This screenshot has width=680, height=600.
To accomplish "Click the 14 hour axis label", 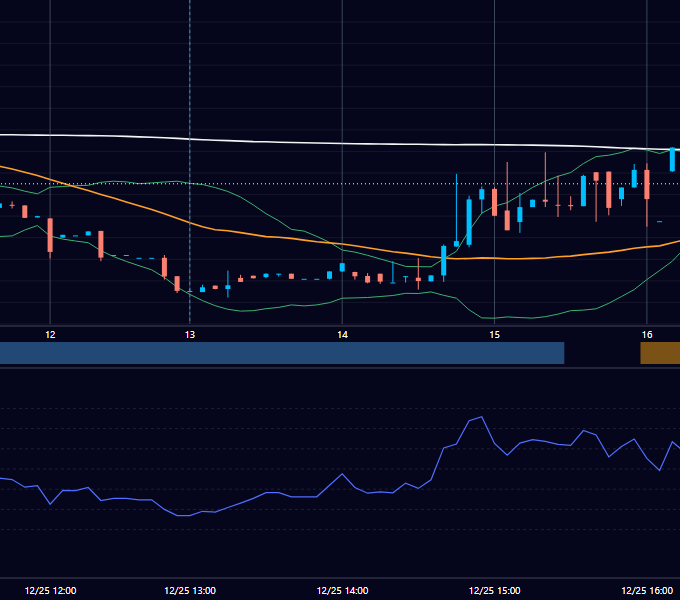I will point(343,335).
